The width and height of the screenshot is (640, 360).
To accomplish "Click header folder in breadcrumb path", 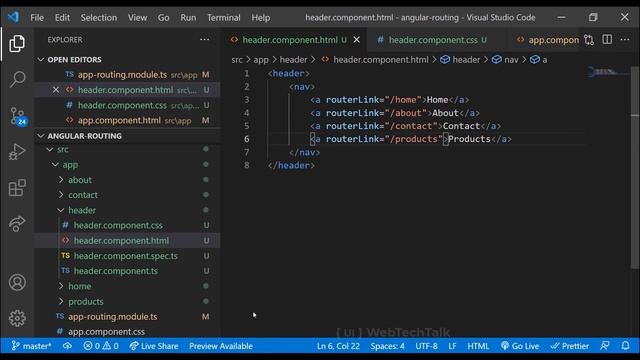I will coord(293,60).
